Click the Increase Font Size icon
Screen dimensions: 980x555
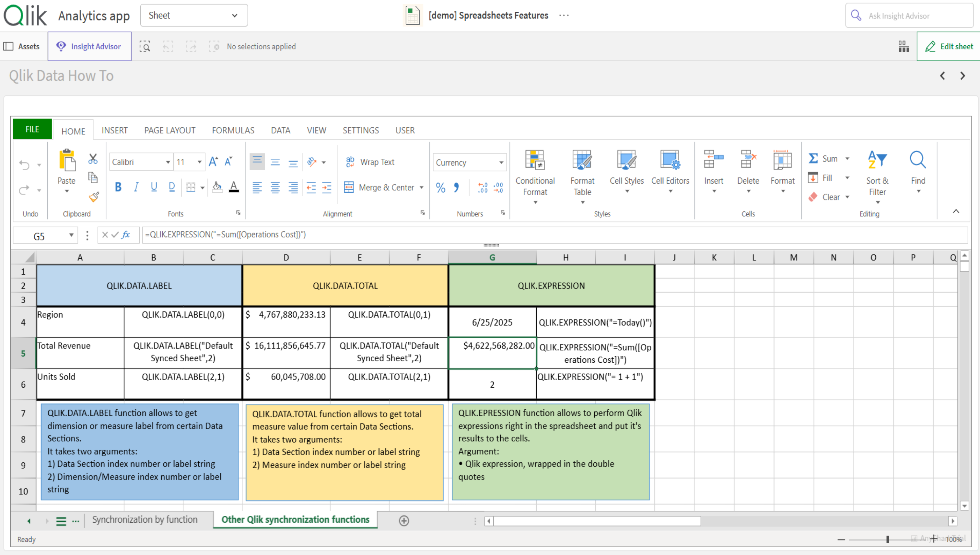point(213,162)
